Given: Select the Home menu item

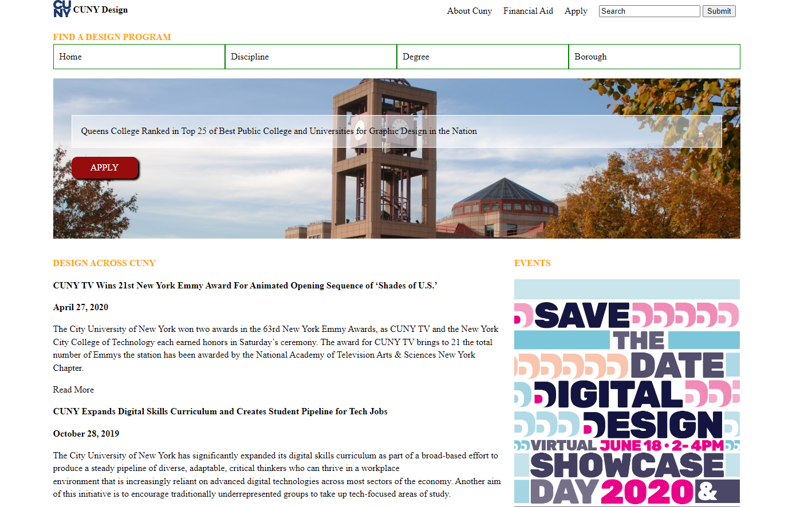Looking at the screenshot, I should coord(139,57).
